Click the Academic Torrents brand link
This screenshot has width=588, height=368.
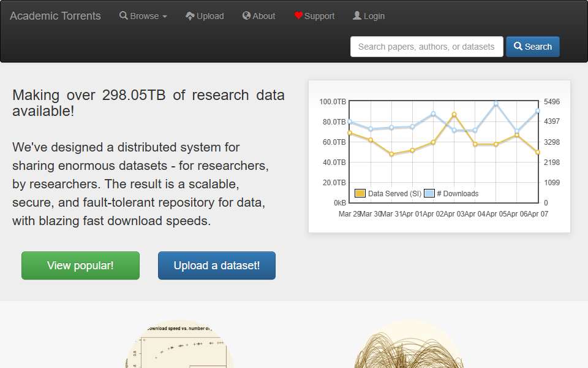coord(55,16)
